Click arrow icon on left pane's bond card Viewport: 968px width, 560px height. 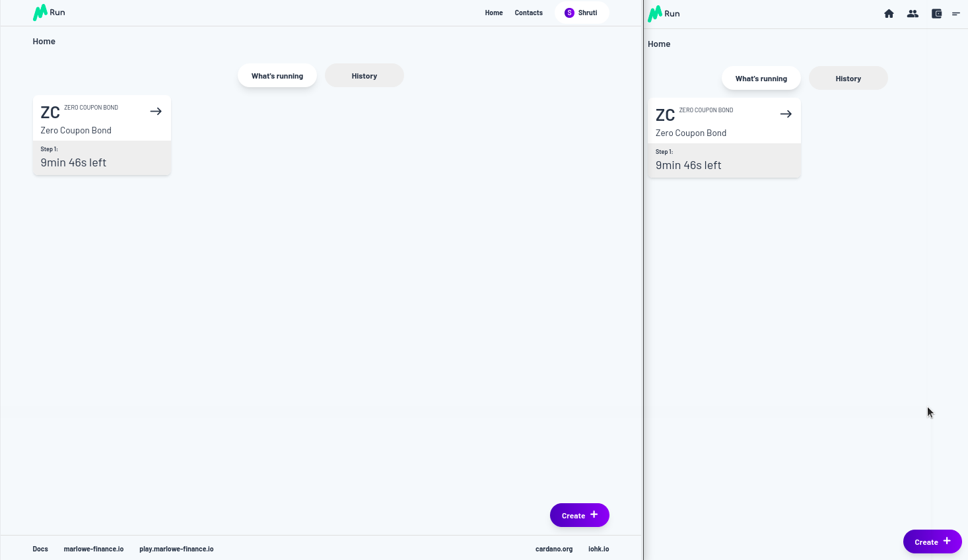[x=156, y=112]
